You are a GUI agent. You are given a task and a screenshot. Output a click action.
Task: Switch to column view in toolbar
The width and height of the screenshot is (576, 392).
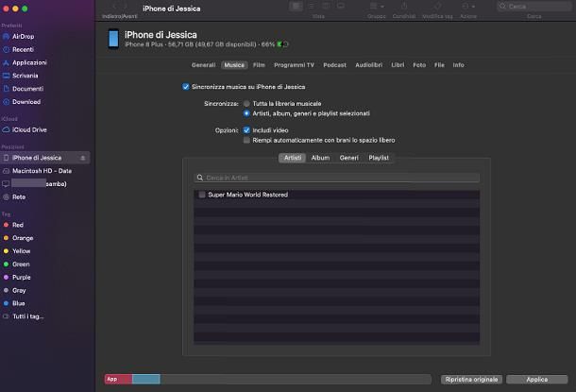coord(326,6)
